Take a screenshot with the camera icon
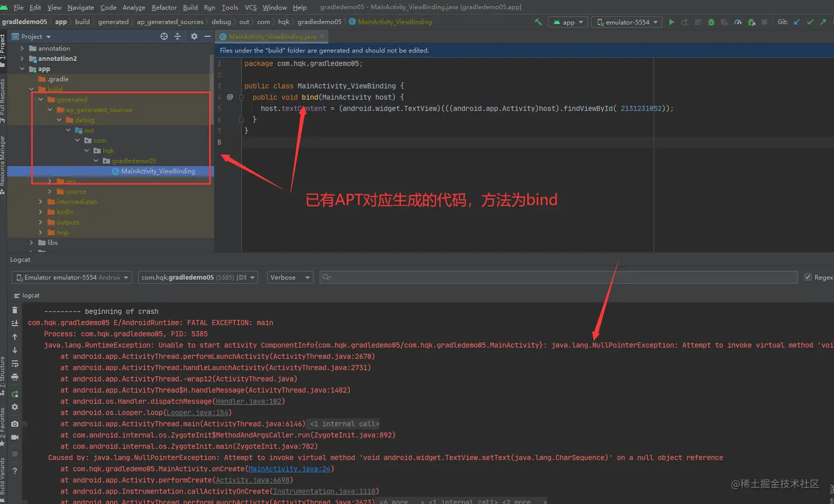This screenshot has height=504, width=834. (15, 424)
